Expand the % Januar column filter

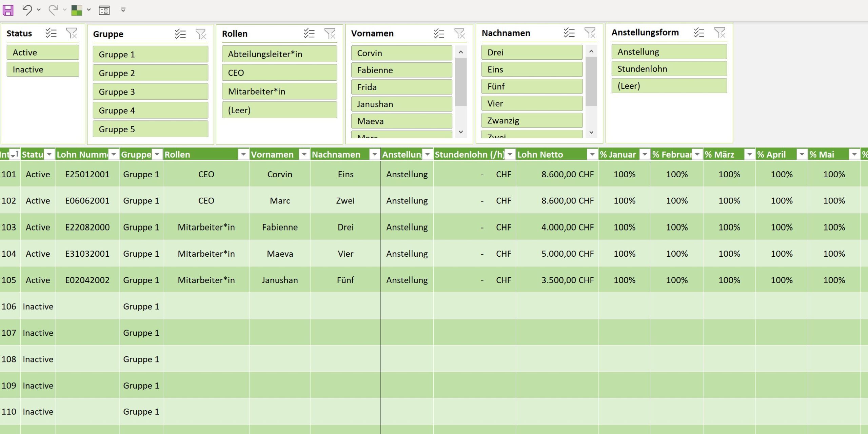(x=644, y=155)
